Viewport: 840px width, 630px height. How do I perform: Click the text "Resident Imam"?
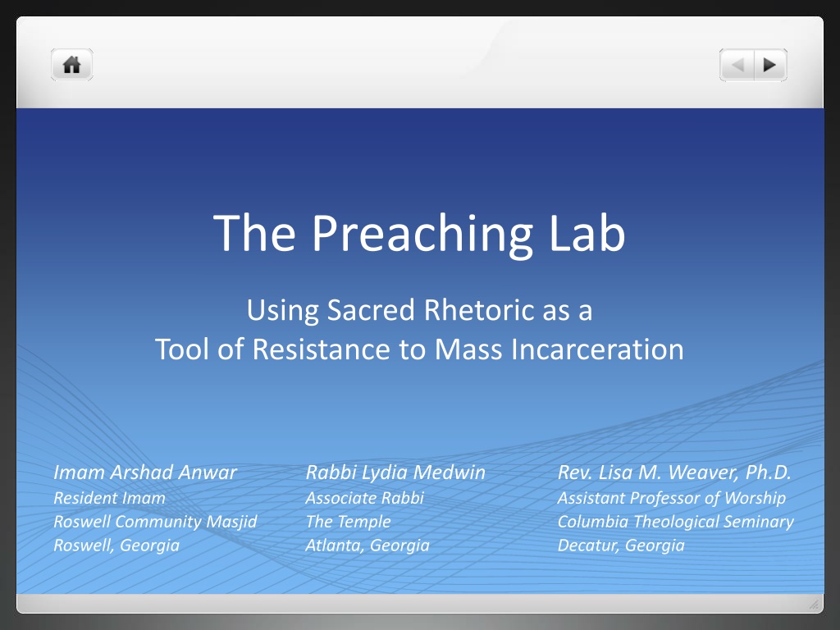click(x=109, y=498)
